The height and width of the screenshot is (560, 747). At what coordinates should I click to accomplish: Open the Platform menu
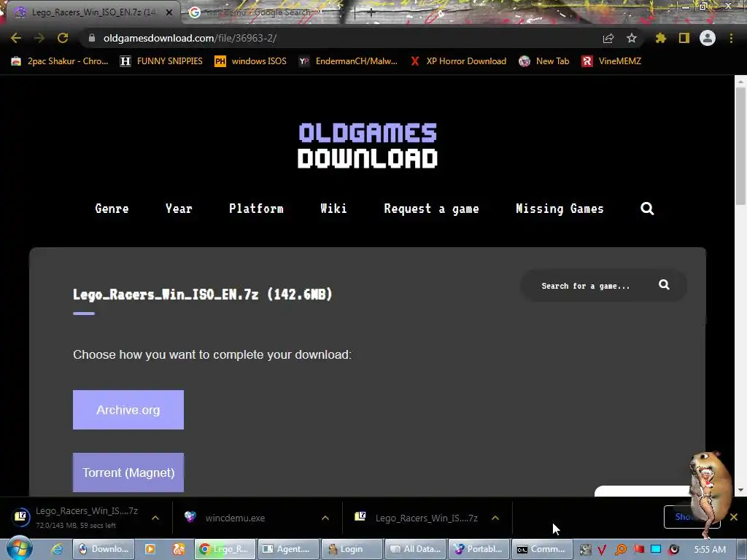click(256, 209)
